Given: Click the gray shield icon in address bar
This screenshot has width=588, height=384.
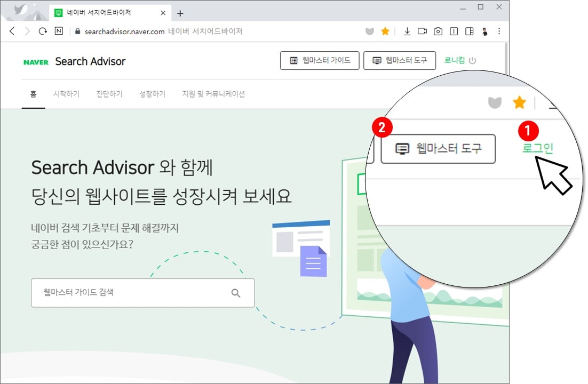Looking at the screenshot, I should tap(370, 31).
